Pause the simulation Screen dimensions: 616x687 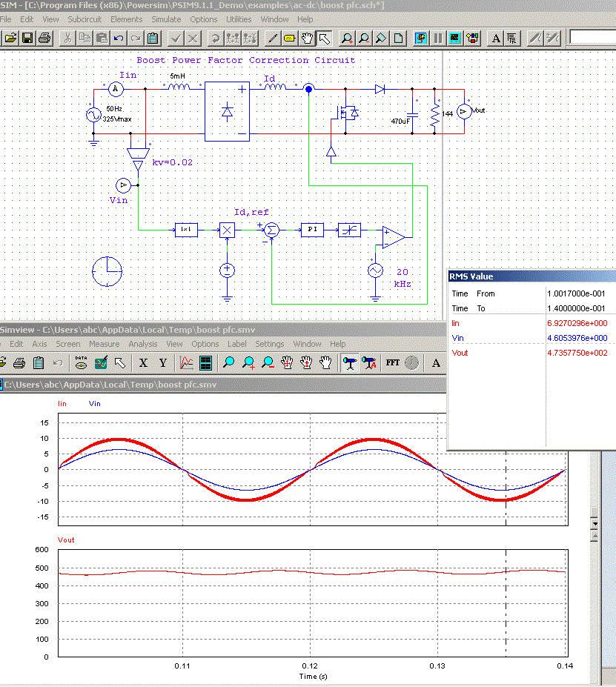[437, 39]
